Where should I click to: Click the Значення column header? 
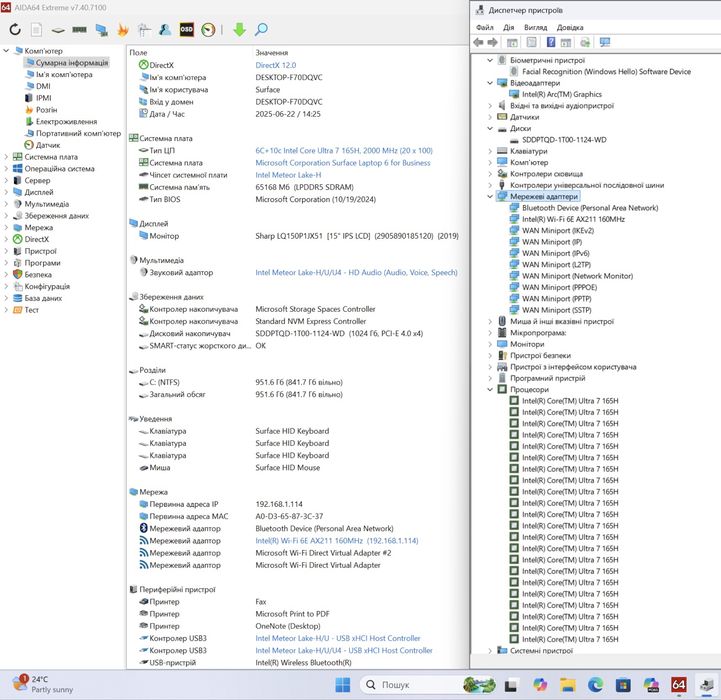click(272, 52)
